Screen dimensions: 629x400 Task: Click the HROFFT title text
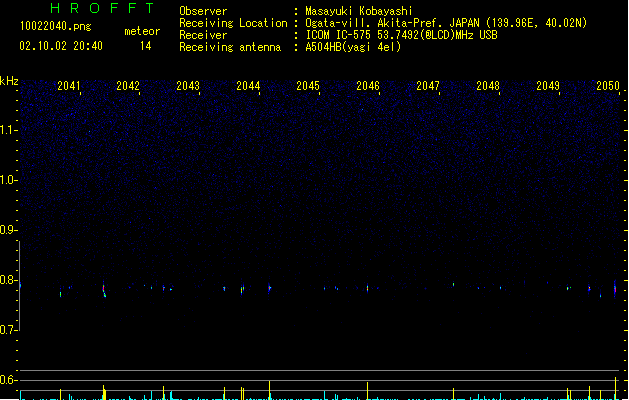[x=102, y=8]
